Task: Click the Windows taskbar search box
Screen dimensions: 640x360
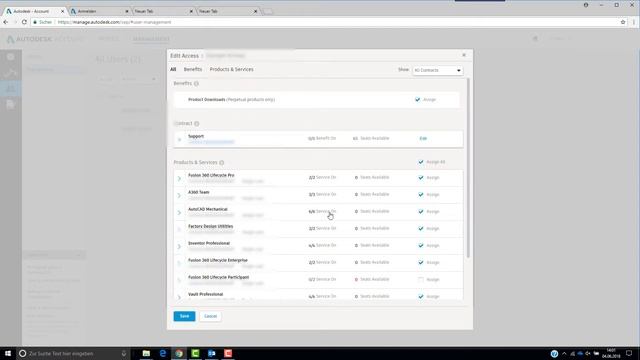Action: click(73, 353)
